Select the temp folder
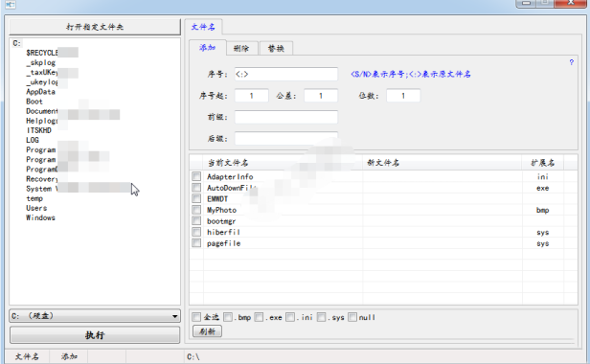This screenshot has width=590, height=364. (x=34, y=198)
